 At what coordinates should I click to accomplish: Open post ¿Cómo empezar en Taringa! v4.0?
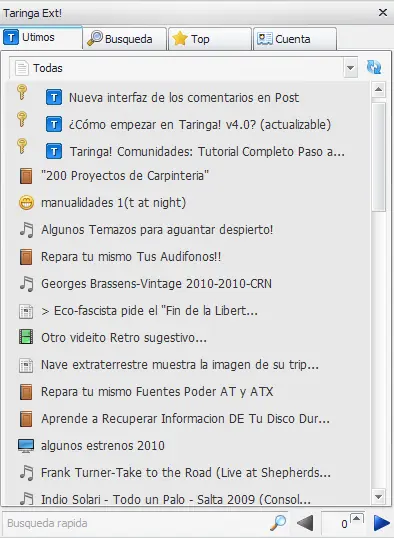tap(200, 124)
